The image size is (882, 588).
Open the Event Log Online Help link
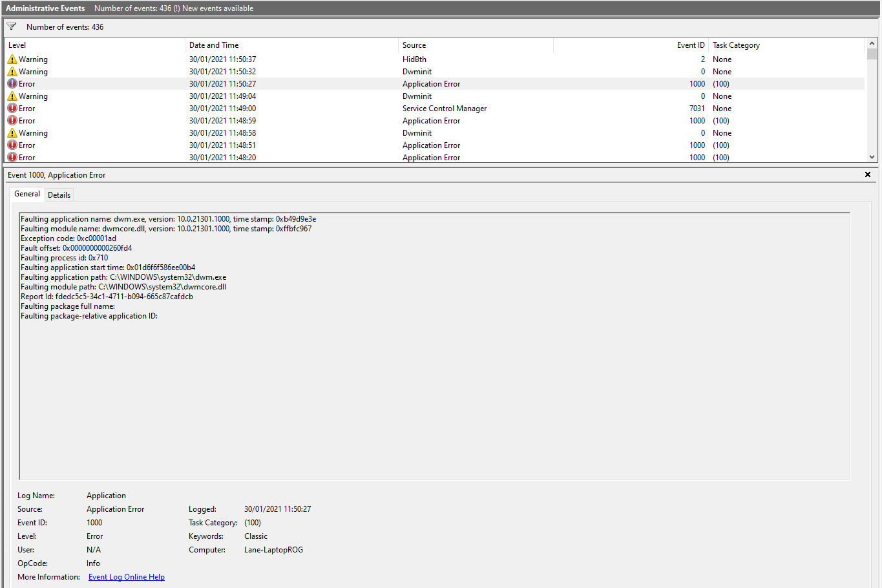tap(126, 576)
